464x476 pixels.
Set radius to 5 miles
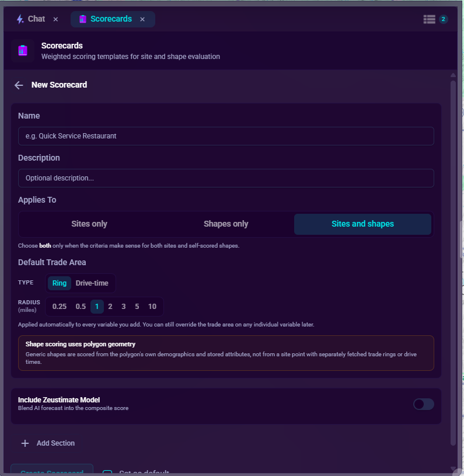137,307
